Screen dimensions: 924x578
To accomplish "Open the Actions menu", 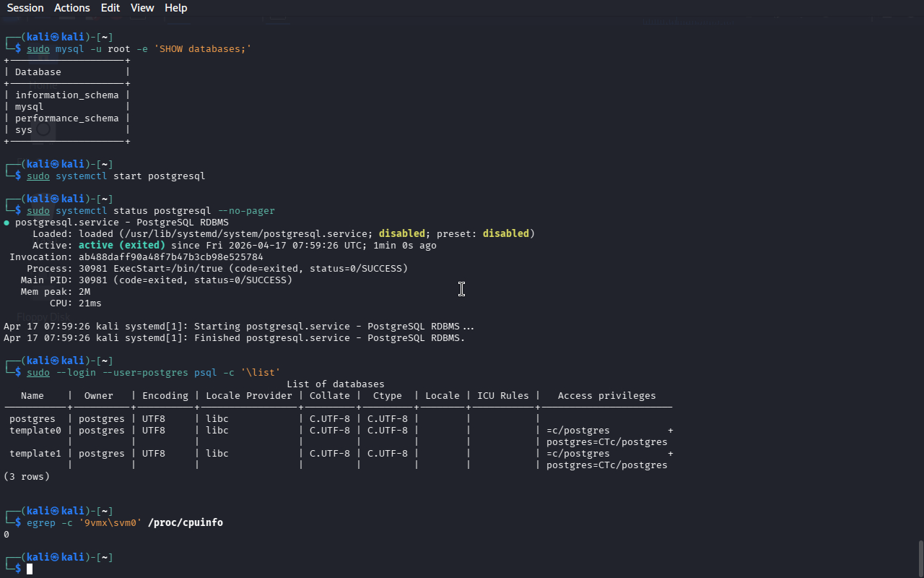I will [72, 8].
